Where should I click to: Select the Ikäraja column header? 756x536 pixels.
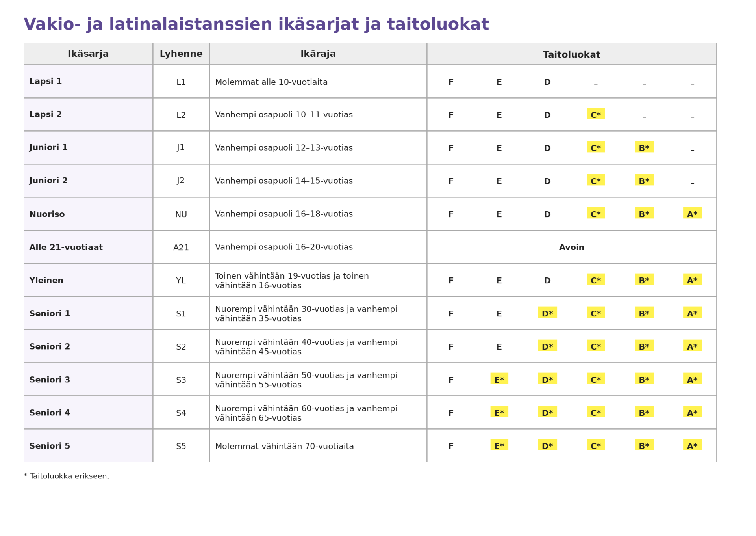[318, 54]
